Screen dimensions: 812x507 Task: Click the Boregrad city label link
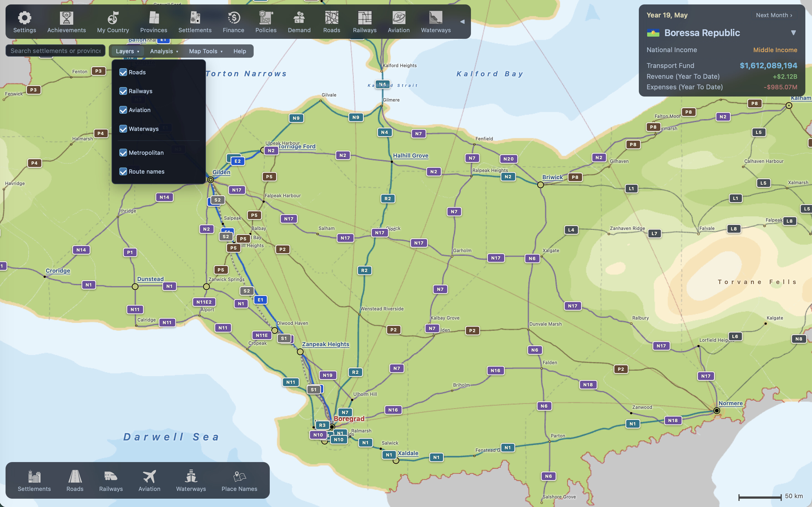(x=349, y=419)
